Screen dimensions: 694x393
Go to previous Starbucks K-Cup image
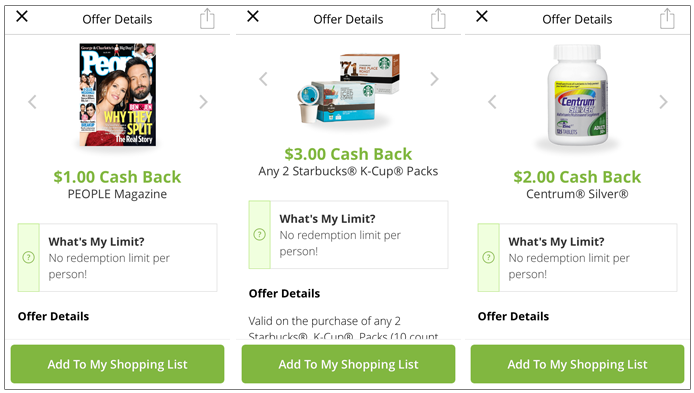click(x=263, y=79)
